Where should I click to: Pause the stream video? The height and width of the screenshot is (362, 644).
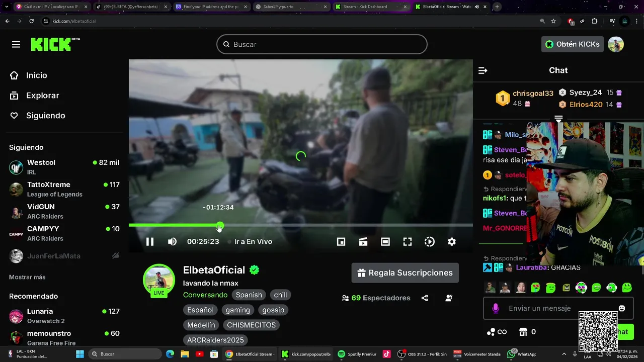[150, 242]
